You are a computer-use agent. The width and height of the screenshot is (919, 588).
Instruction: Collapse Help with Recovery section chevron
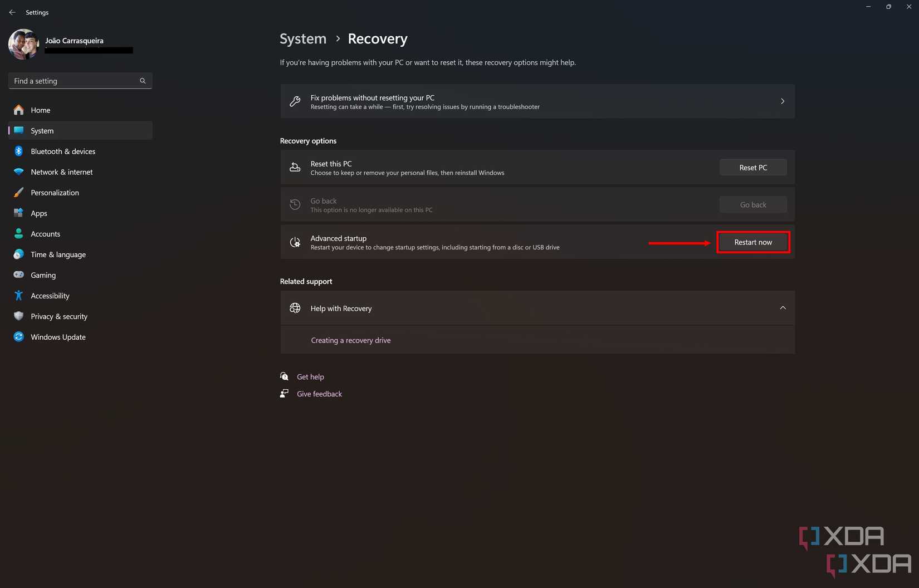[x=783, y=308]
